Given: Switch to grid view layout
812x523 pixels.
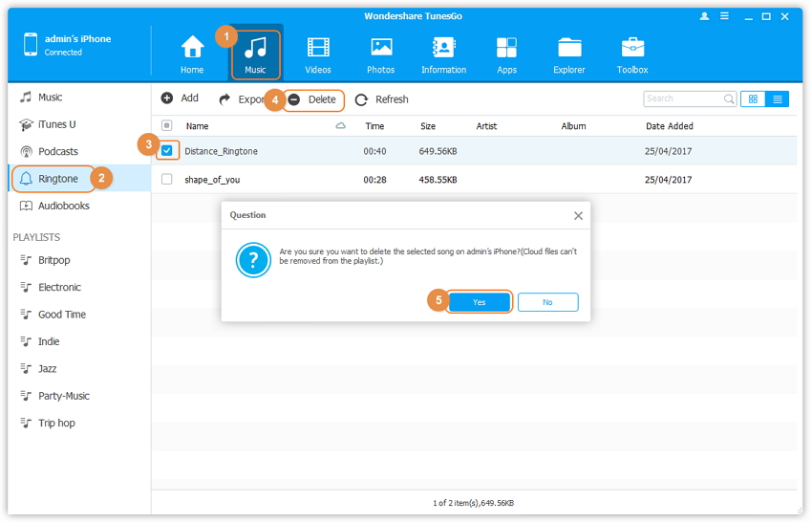Looking at the screenshot, I should (x=753, y=98).
